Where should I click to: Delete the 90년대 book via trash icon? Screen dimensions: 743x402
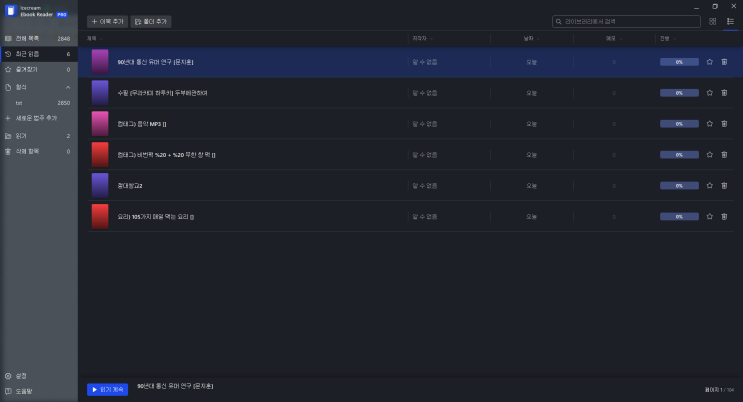tap(724, 62)
